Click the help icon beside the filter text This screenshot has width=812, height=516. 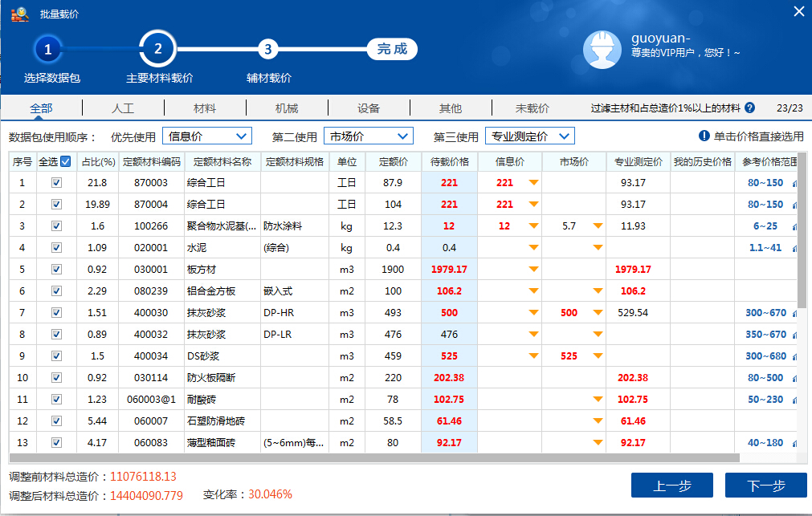click(749, 108)
